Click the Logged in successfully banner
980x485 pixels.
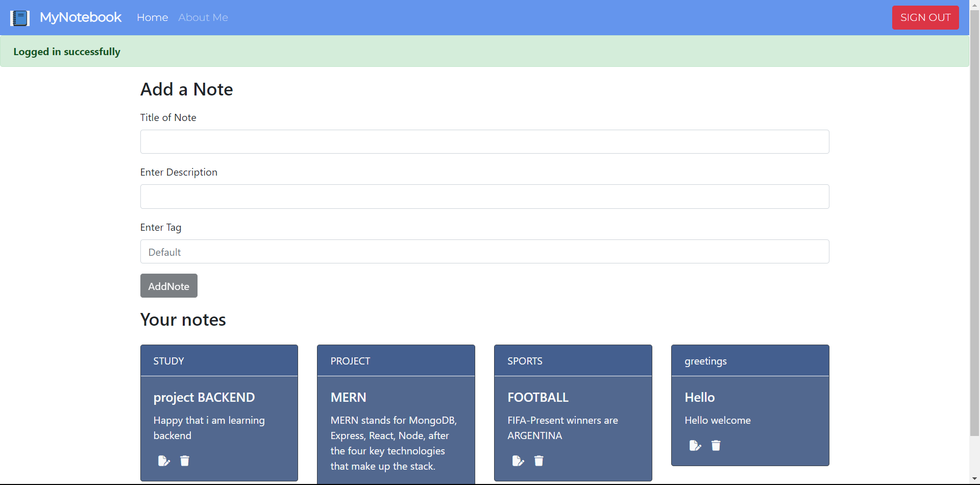tap(67, 52)
